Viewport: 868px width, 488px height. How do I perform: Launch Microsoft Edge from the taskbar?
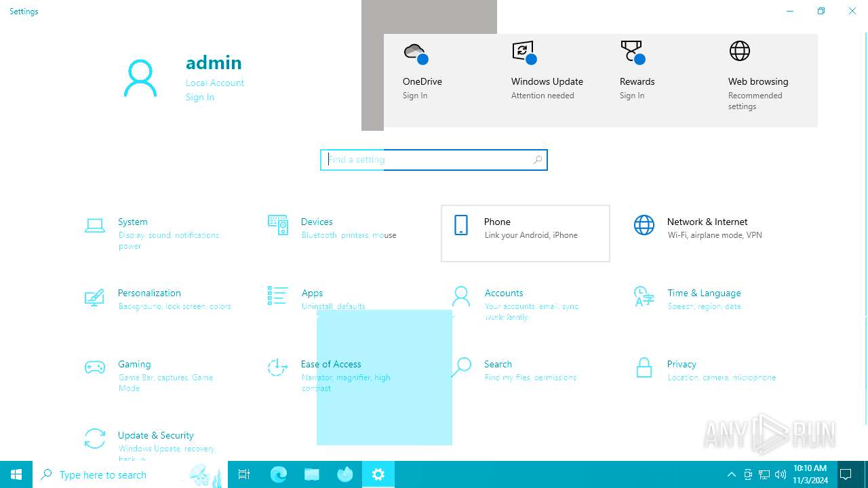click(279, 474)
